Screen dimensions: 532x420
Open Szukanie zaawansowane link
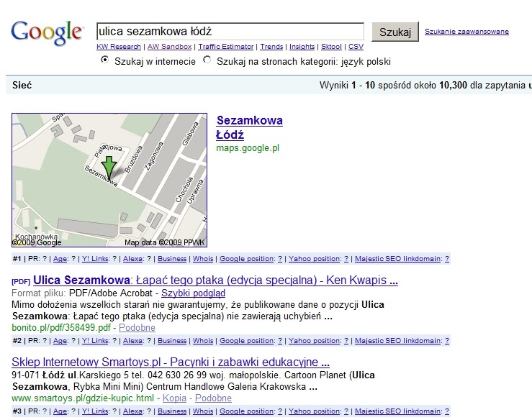tap(466, 32)
